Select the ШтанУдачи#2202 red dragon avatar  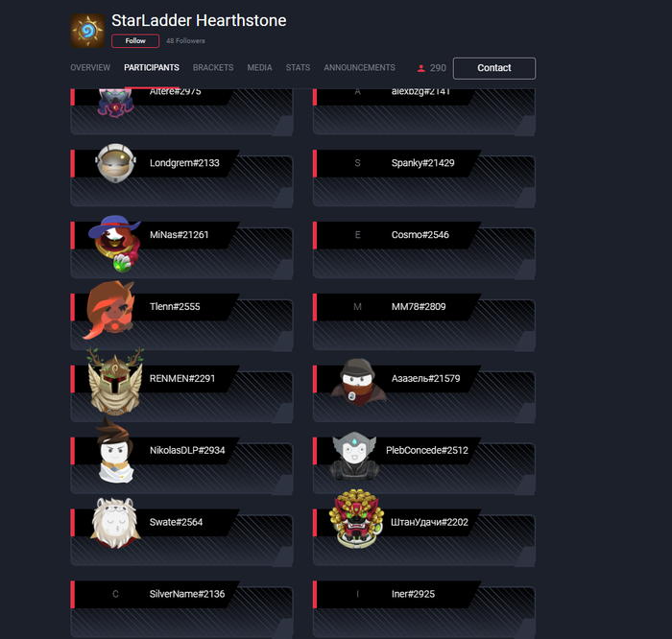(356, 519)
